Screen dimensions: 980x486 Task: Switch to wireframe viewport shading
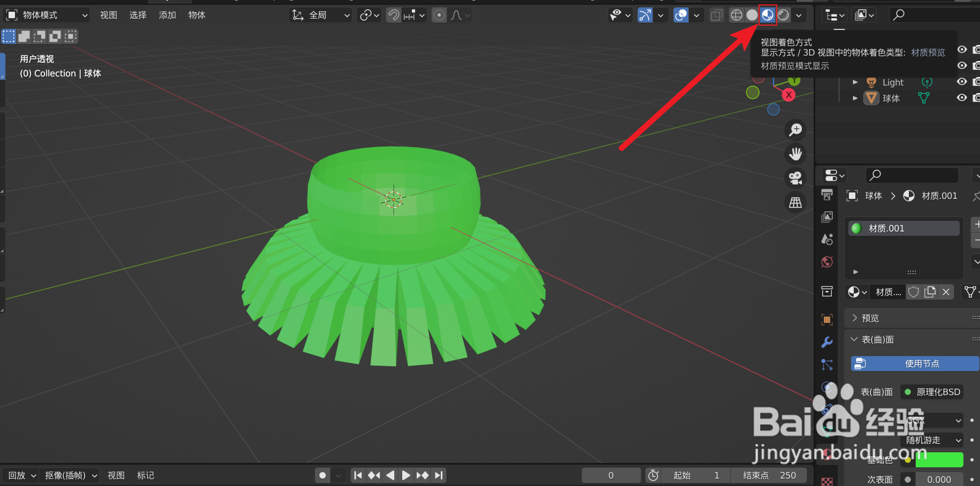tap(737, 15)
